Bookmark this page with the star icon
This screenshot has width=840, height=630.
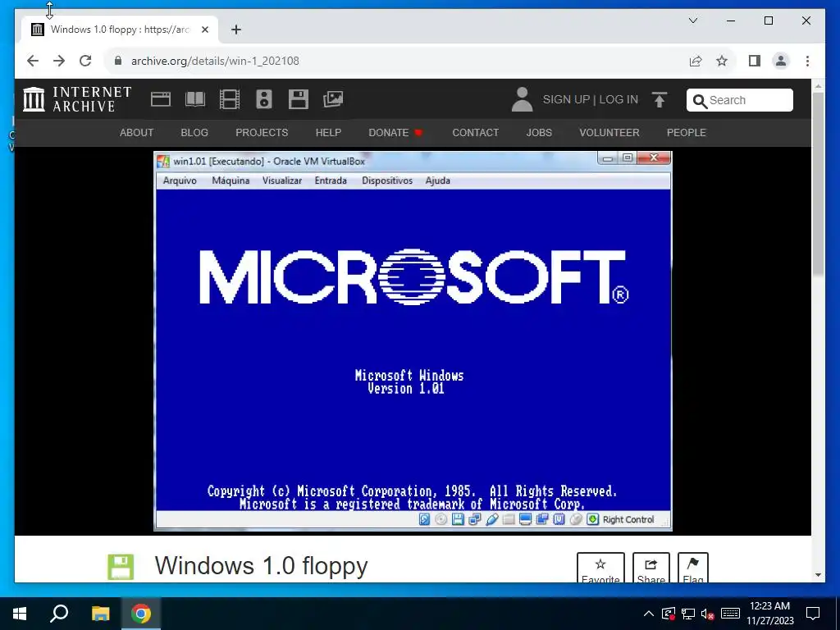(722, 61)
